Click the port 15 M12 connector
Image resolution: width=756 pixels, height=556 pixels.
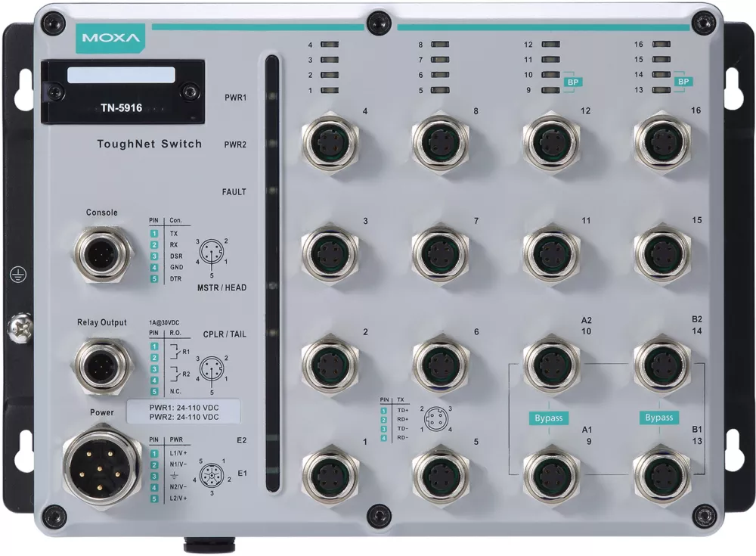662,253
